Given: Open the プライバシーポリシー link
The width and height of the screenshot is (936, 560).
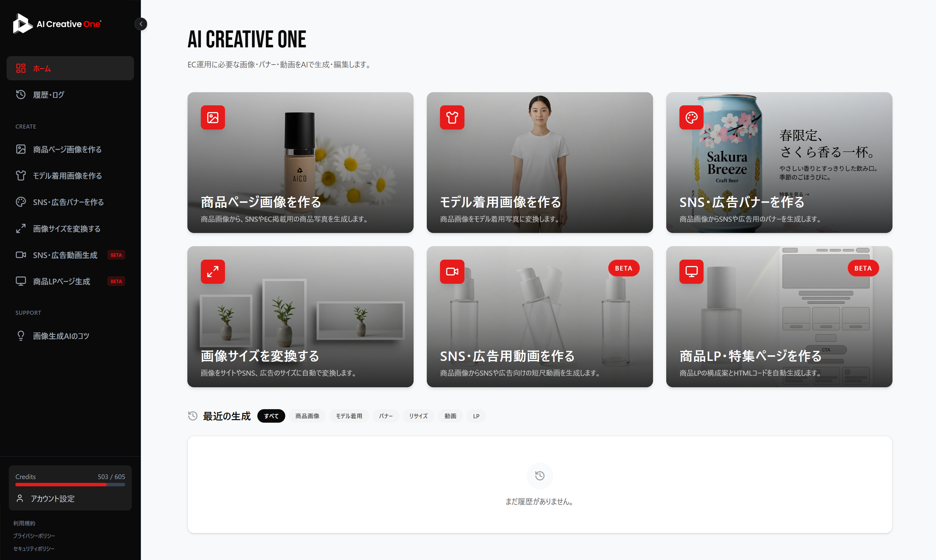Looking at the screenshot, I should 34,536.
